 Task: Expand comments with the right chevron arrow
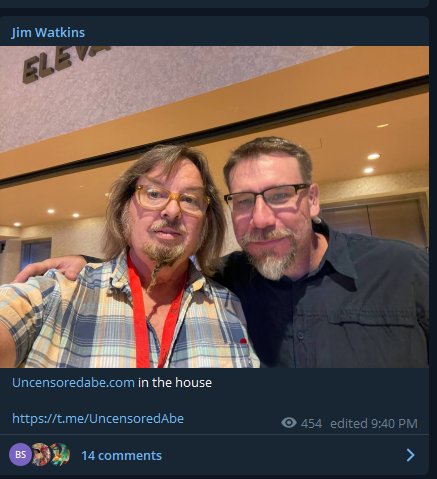coord(411,455)
